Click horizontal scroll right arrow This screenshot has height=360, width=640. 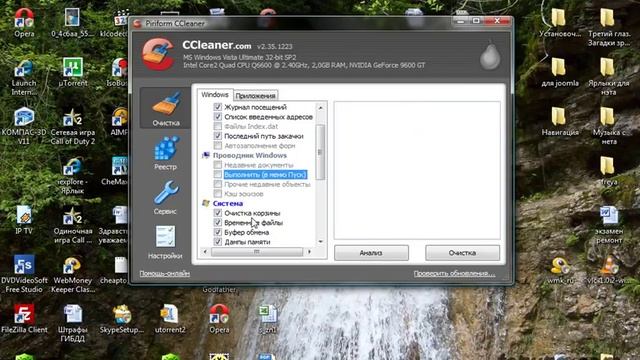point(309,252)
